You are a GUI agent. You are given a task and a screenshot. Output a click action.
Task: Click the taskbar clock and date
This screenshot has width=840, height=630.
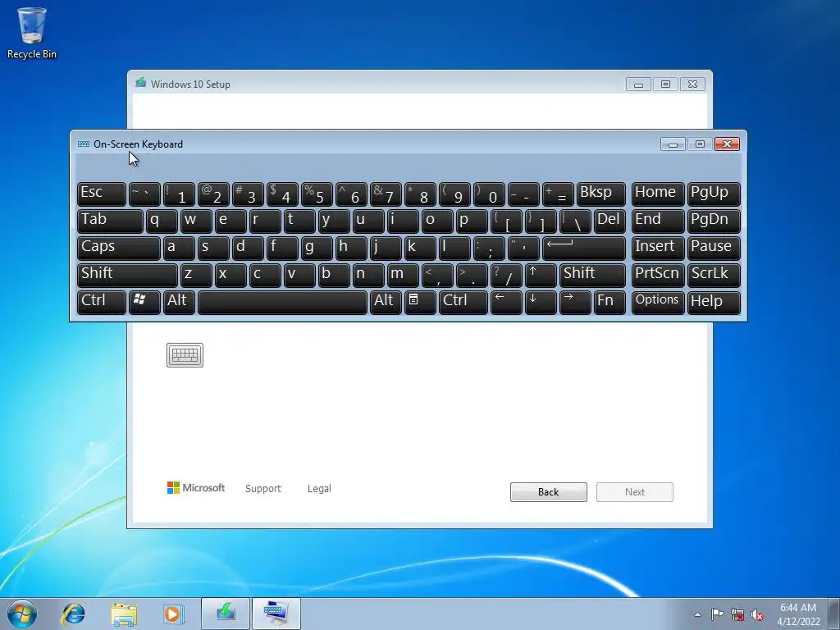click(x=798, y=614)
